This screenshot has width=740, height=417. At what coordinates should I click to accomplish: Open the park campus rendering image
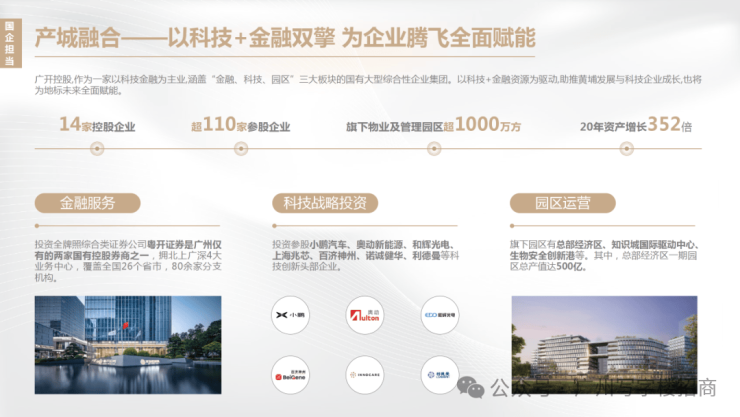[605, 345]
